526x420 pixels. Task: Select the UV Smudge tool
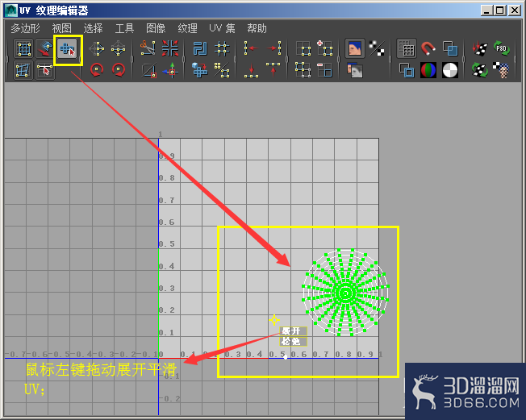pos(23,70)
